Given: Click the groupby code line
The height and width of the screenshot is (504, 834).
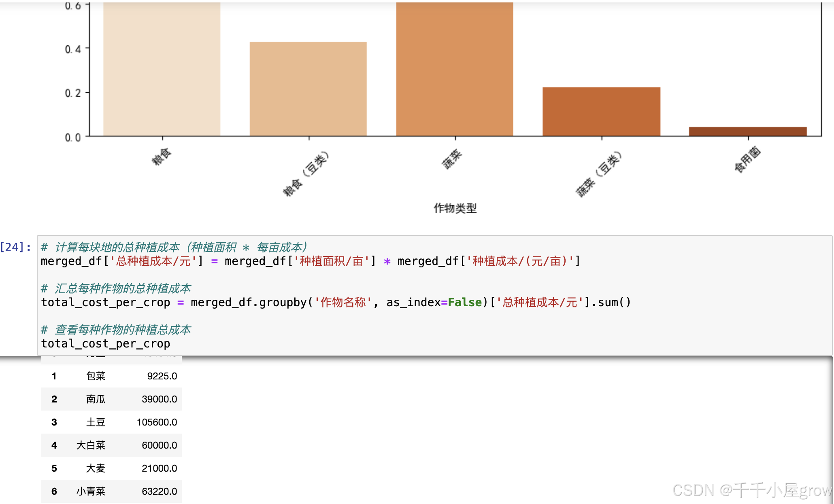Looking at the screenshot, I should coord(336,303).
